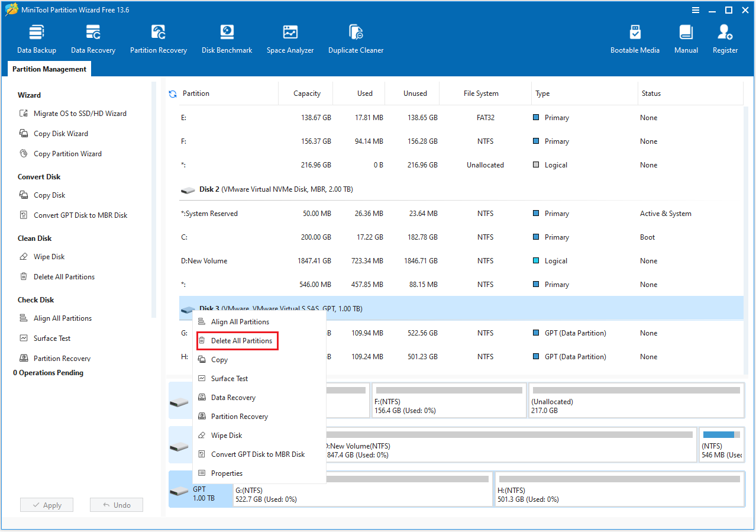Launch the Data Recovery tool
This screenshot has width=756, height=532.
pos(92,38)
